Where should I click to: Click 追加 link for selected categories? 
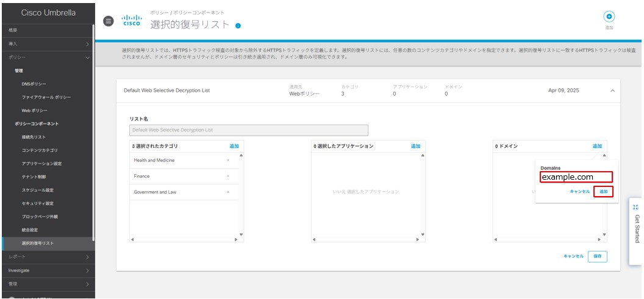[x=234, y=146]
